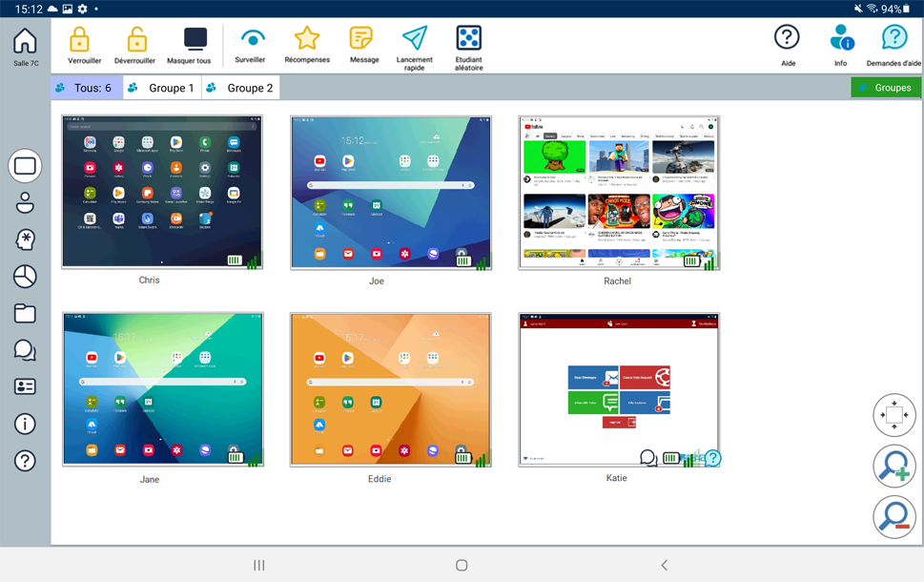
Task: Open the circled i sidebar icon
Action: [25, 424]
